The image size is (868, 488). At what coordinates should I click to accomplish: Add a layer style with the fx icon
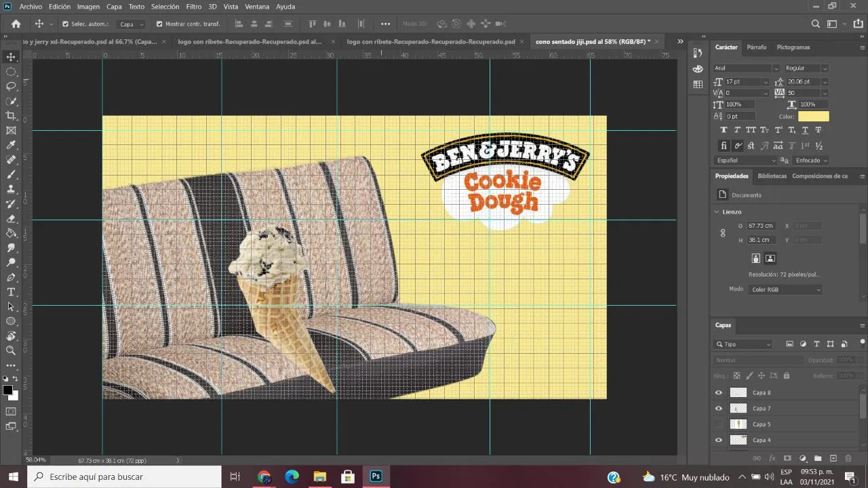tap(772, 459)
